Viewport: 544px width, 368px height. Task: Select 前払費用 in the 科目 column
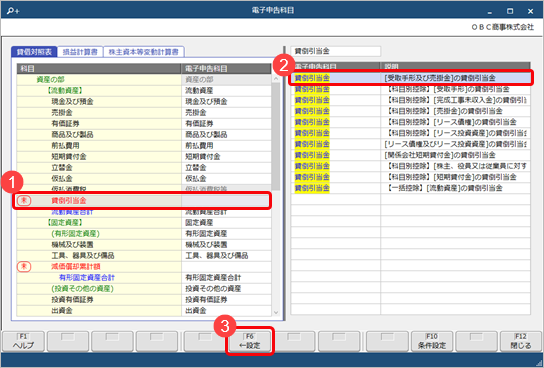pos(65,146)
